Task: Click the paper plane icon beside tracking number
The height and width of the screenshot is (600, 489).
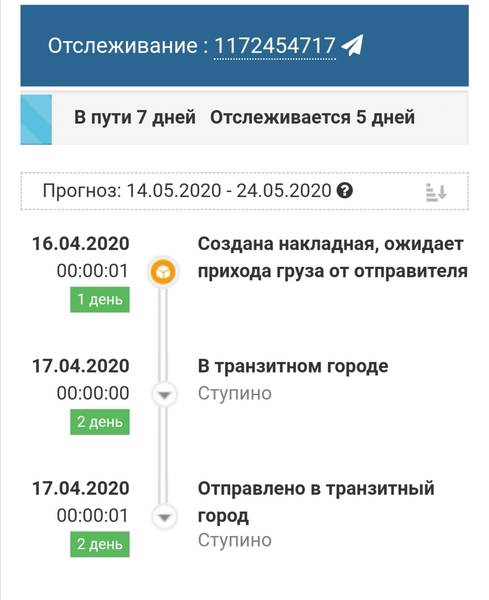Action: [352, 45]
